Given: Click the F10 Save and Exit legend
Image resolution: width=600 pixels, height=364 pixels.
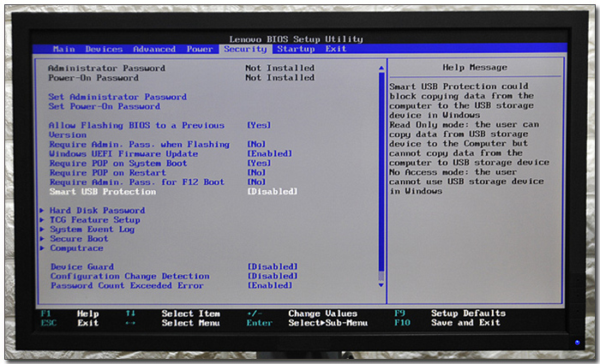Looking at the screenshot, I should tap(447, 323).
